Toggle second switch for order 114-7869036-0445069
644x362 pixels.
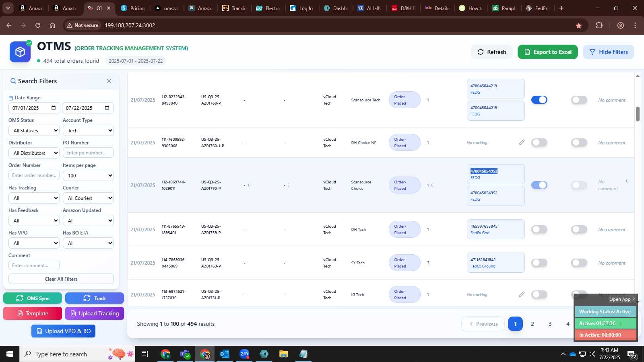pyautogui.click(x=579, y=263)
